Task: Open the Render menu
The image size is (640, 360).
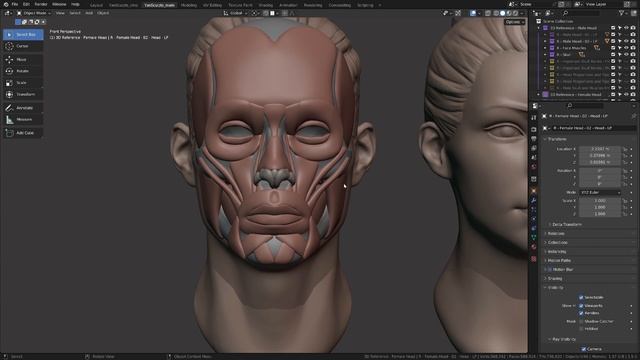Action: [41, 4]
